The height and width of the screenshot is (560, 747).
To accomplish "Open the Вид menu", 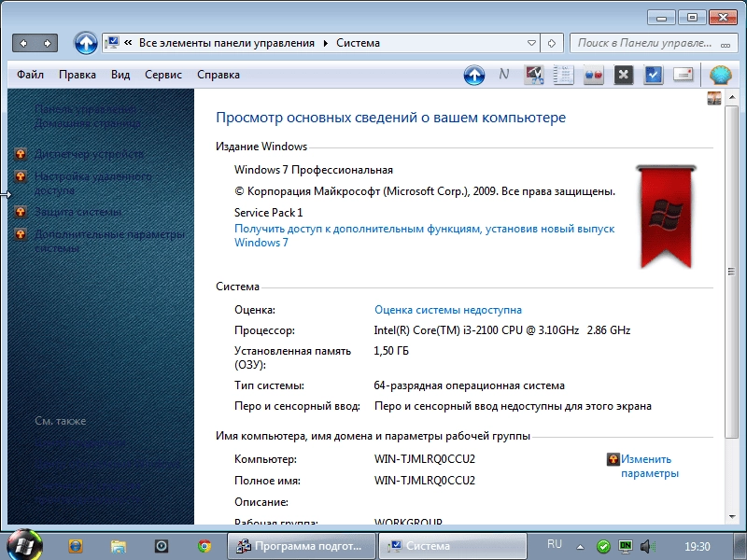I will click(120, 75).
